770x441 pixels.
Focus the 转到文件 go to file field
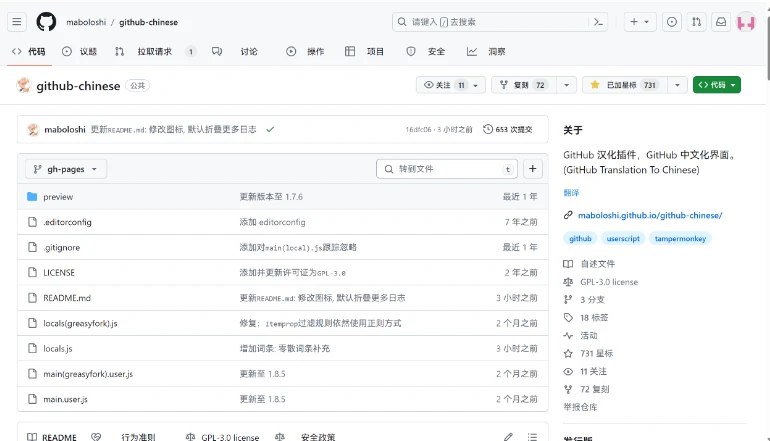pyautogui.click(x=446, y=169)
